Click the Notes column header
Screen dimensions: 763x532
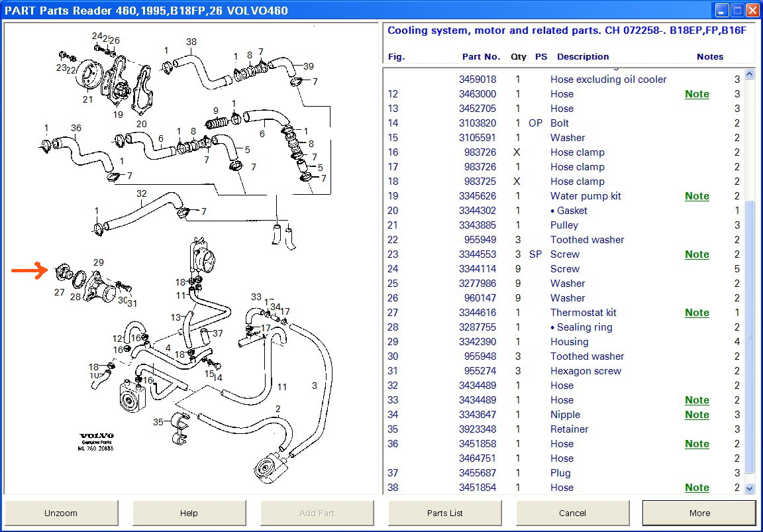(710, 56)
